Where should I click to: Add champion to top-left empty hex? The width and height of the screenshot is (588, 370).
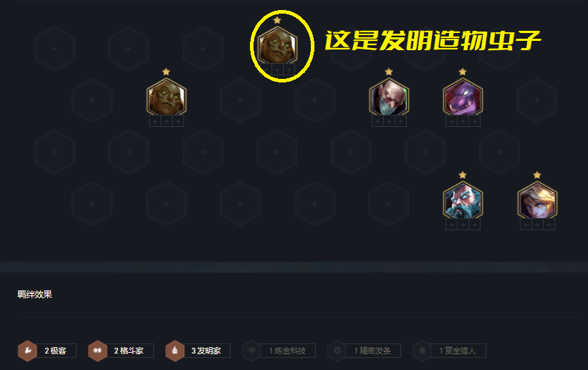[x=54, y=49]
